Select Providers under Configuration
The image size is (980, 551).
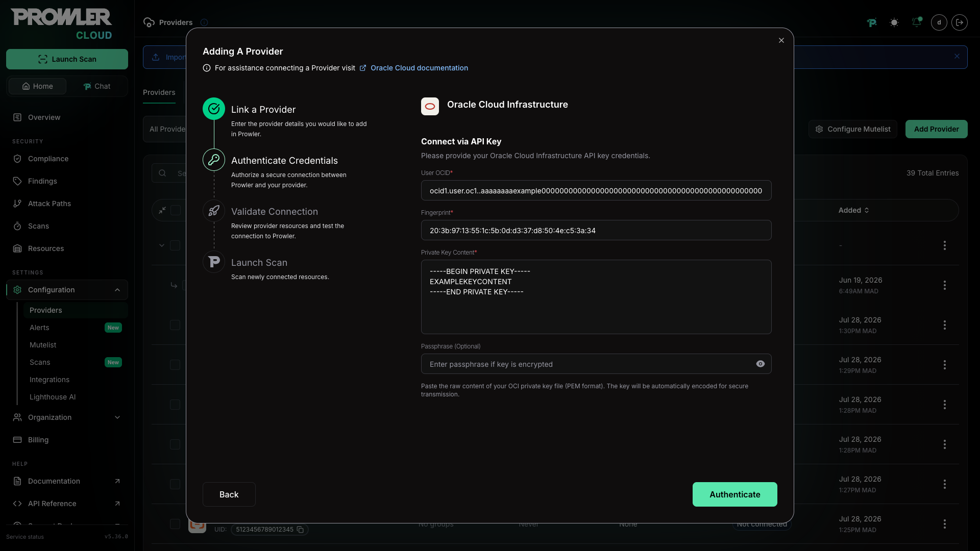click(76, 310)
